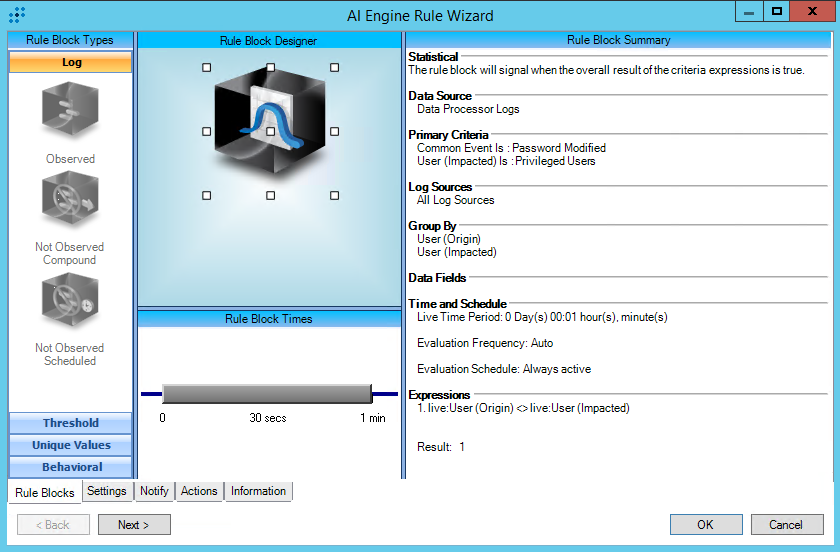The image size is (840, 552).
Task: Click the Next button
Action: coord(134,524)
